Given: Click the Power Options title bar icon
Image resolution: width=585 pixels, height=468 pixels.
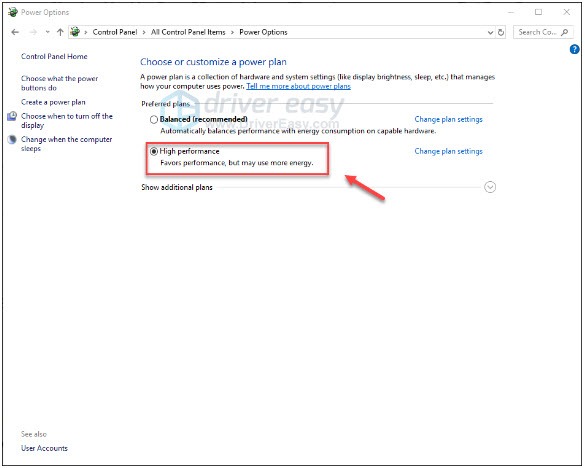Looking at the screenshot, I should click(x=13, y=12).
